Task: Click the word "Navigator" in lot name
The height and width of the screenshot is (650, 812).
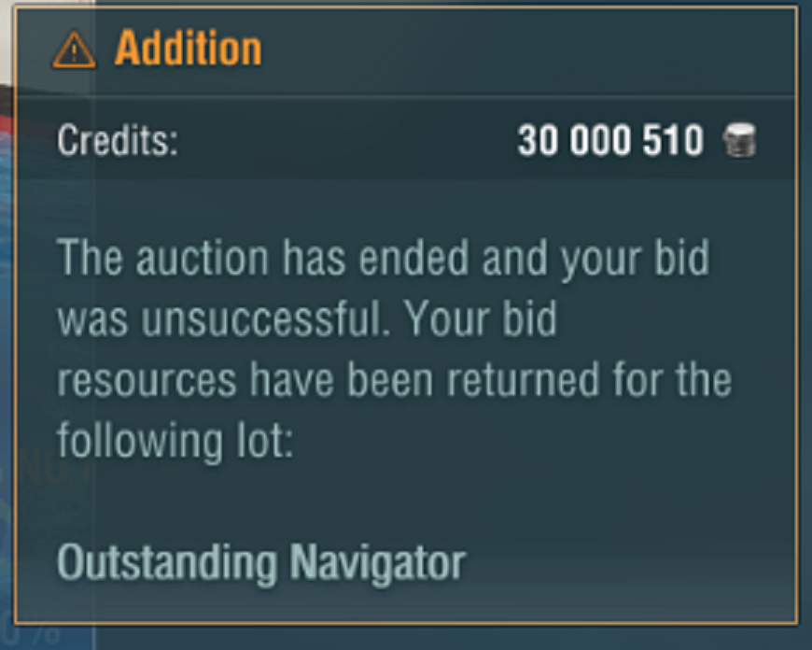Action: [x=377, y=563]
